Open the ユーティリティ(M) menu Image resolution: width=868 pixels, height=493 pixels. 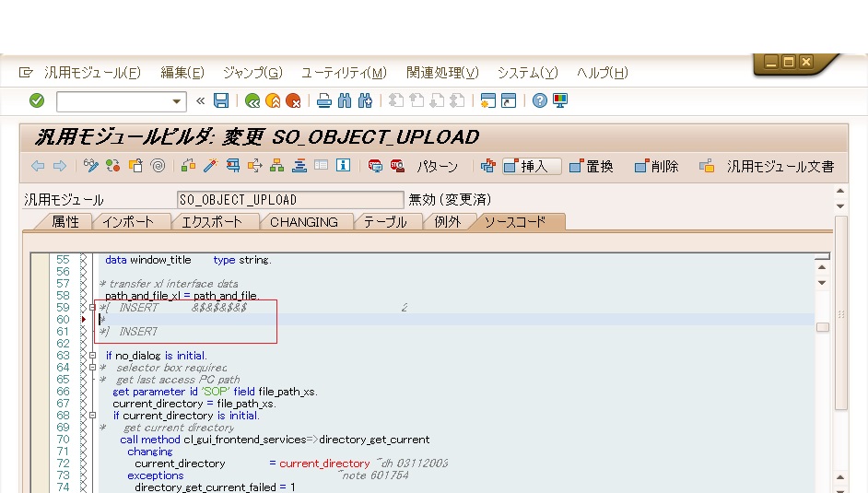point(344,73)
